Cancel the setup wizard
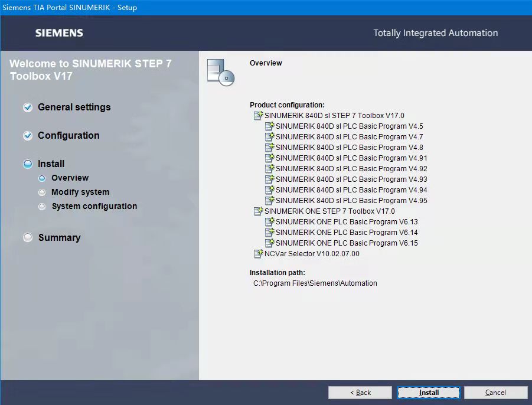 [495, 393]
